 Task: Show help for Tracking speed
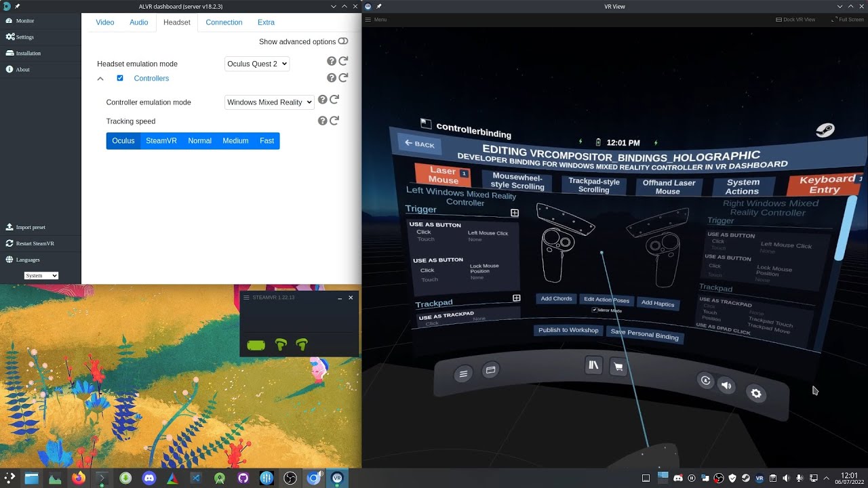(x=323, y=121)
